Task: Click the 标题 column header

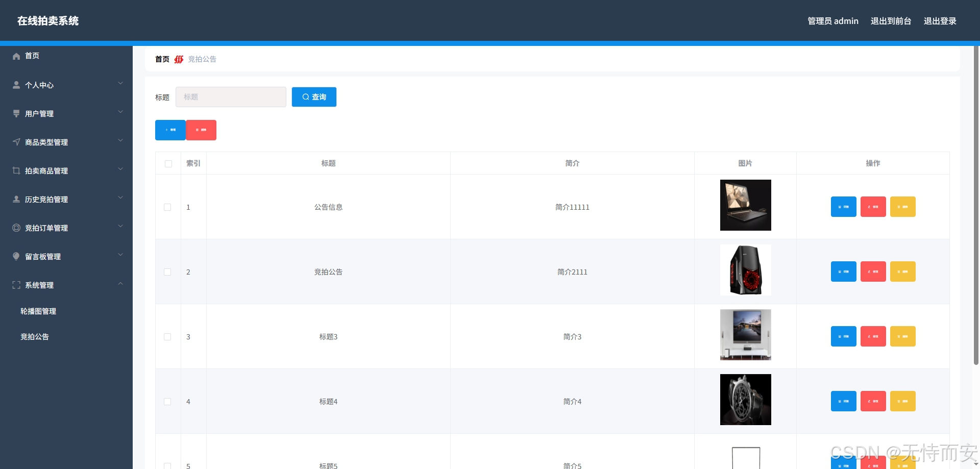Action: tap(328, 163)
